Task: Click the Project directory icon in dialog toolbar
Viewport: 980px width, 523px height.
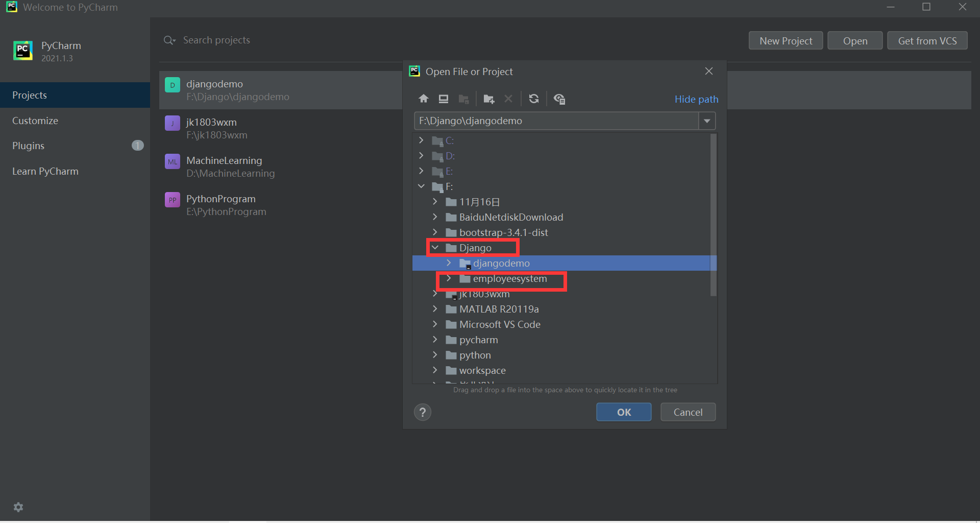Action: point(463,99)
